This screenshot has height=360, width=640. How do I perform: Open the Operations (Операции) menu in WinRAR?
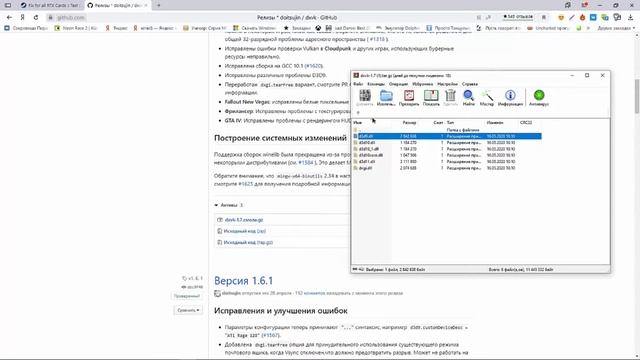click(x=398, y=84)
